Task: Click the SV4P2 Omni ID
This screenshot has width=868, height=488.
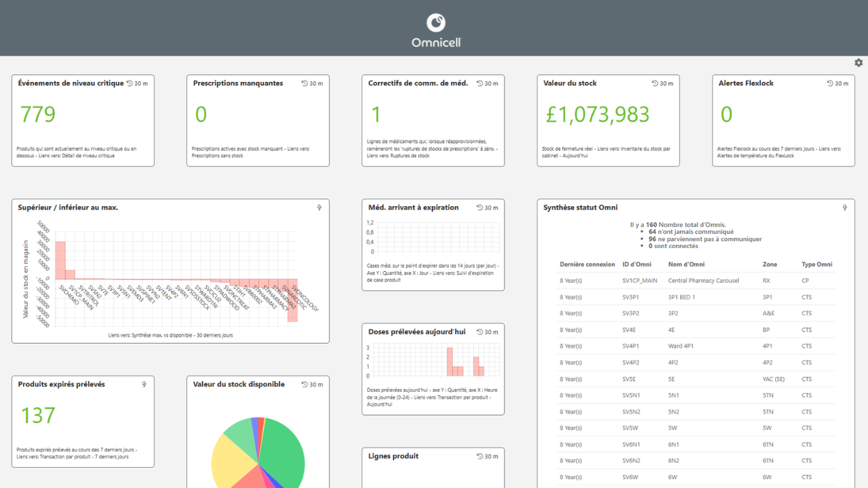Action: tap(631, 363)
